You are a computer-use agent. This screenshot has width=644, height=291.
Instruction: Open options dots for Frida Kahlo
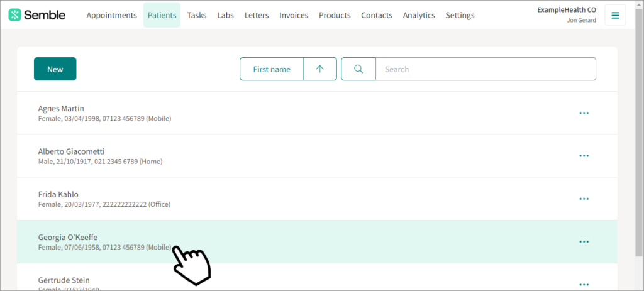584,199
